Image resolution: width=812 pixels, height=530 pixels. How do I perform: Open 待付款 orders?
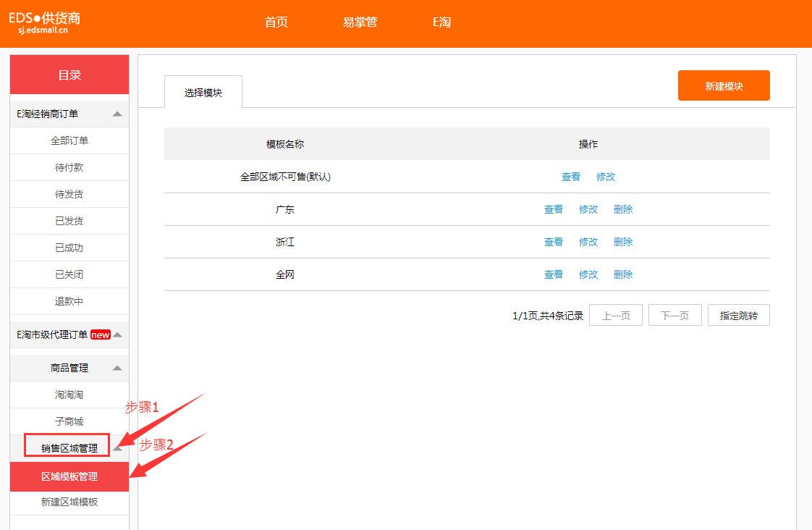tap(69, 167)
